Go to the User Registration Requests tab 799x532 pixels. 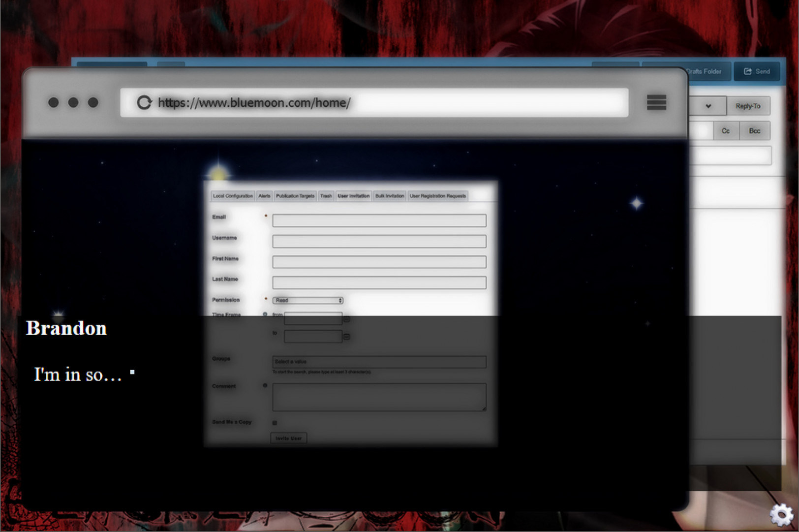tap(438, 196)
